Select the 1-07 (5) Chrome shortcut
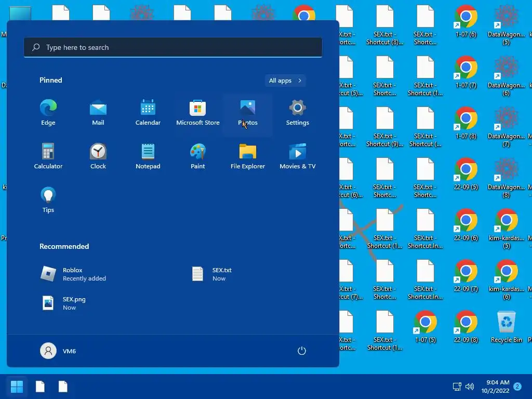 (x=425, y=326)
